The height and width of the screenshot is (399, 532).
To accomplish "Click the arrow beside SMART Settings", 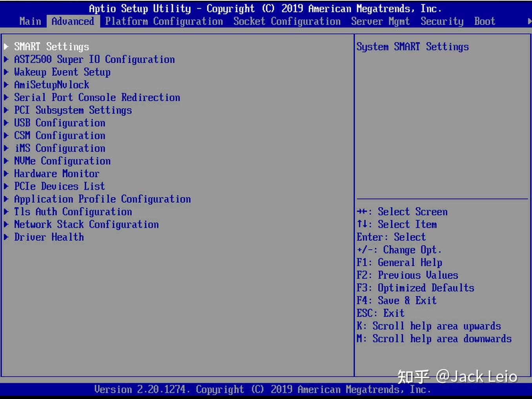I will pyautogui.click(x=6, y=47).
